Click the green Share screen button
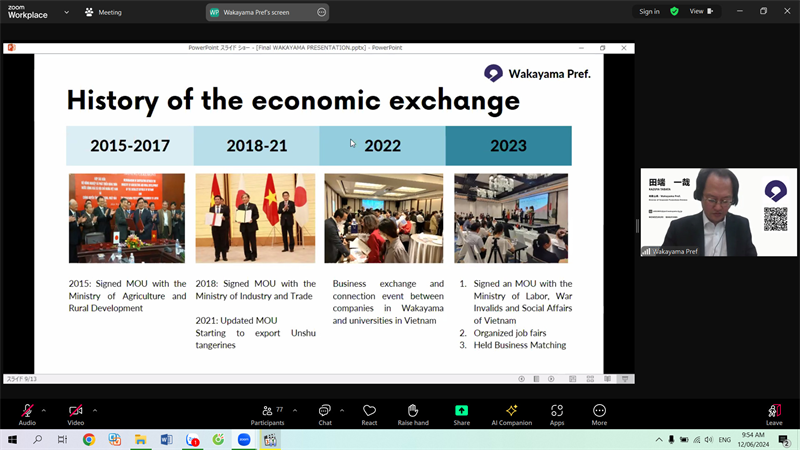Image resolution: width=800 pixels, height=450 pixels. tap(461, 411)
